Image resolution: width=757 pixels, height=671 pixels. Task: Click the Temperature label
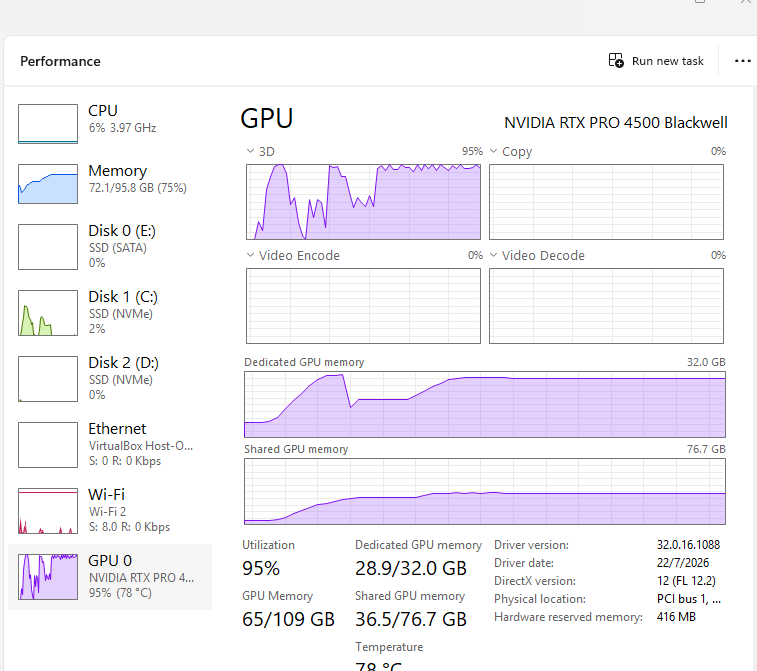(x=389, y=647)
